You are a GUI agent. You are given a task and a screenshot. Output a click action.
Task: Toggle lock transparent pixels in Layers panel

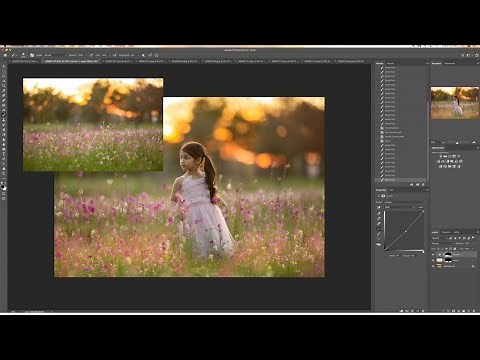coord(438,249)
